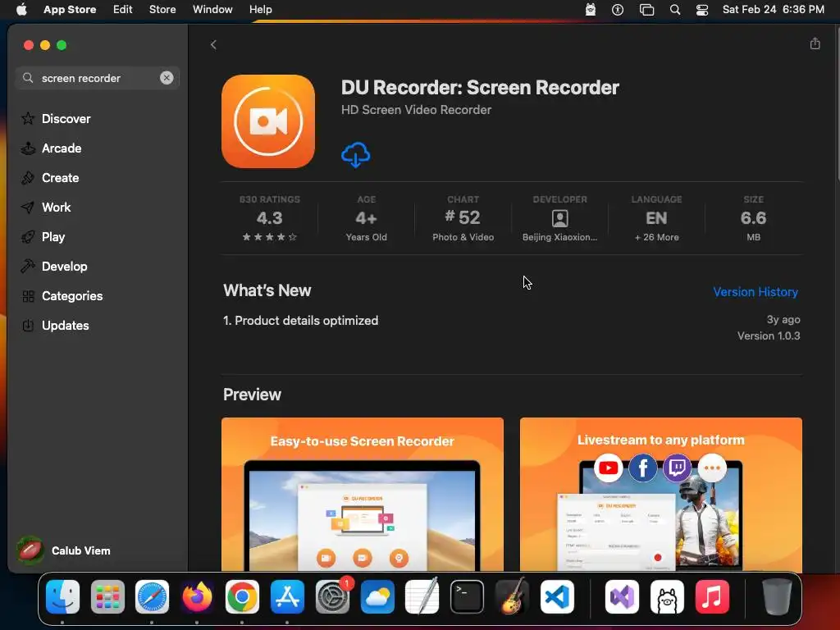
Task: Open Version History link
Action: tap(756, 291)
